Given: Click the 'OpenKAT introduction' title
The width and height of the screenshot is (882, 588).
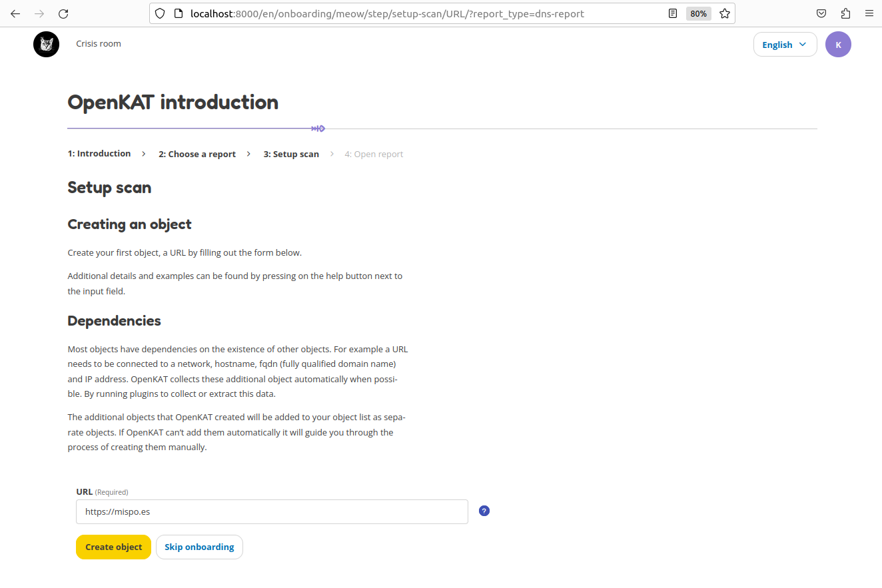Looking at the screenshot, I should [x=173, y=103].
